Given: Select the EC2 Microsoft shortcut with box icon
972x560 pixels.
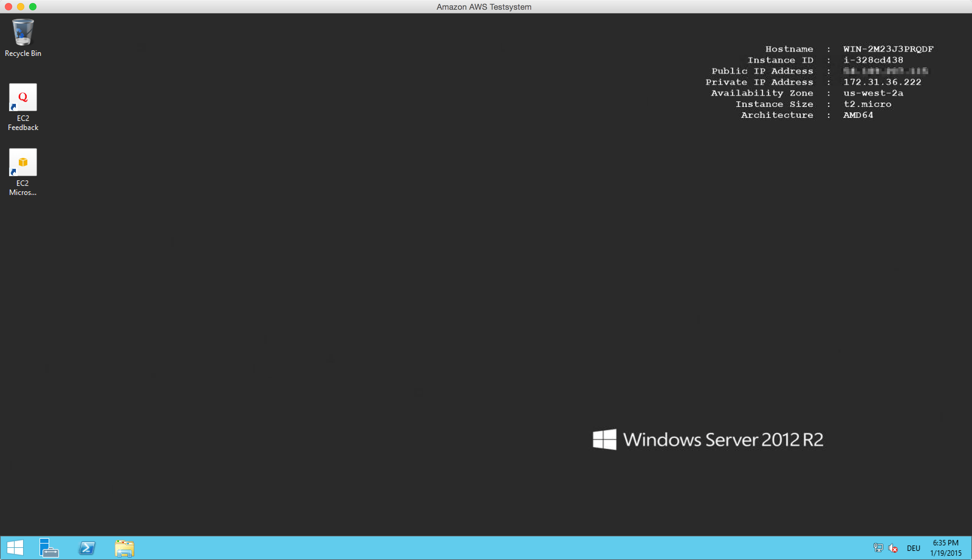Looking at the screenshot, I should 23,163.
